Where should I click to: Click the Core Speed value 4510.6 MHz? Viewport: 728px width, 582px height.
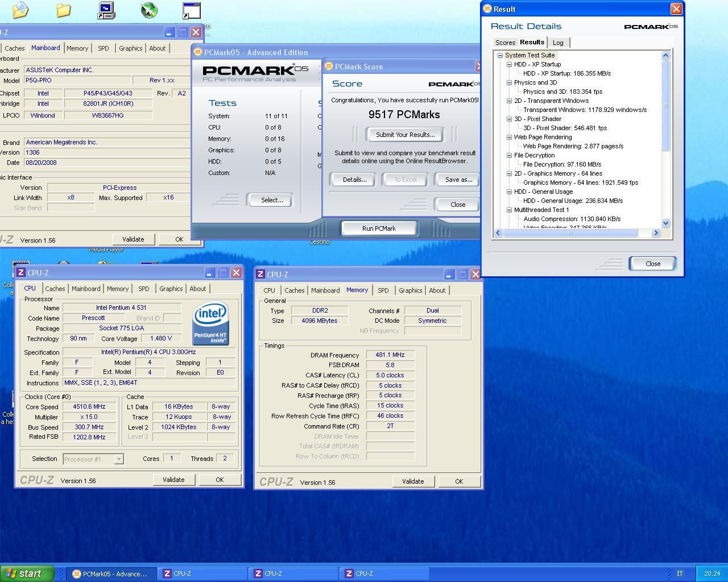coord(89,407)
